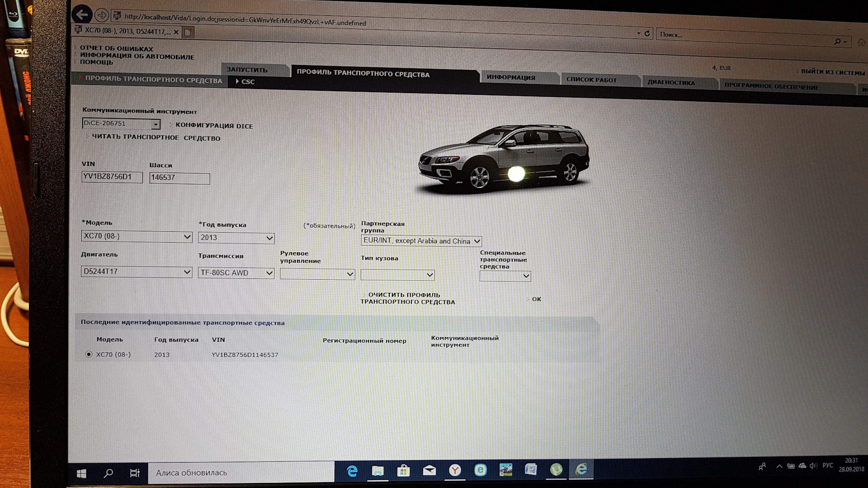The height and width of the screenshot is (488, 868).
Task: Open the ПОМОЩЬ link
Action: [x=96, y=62]
